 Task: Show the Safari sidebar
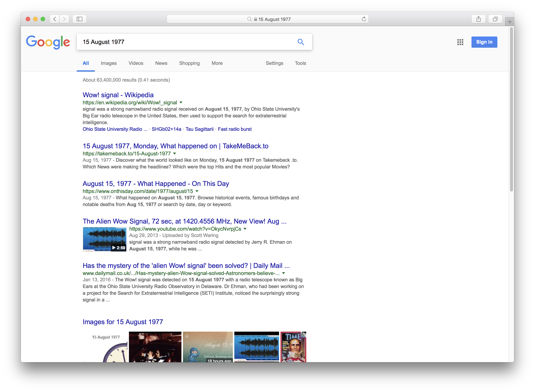[80, 19]
